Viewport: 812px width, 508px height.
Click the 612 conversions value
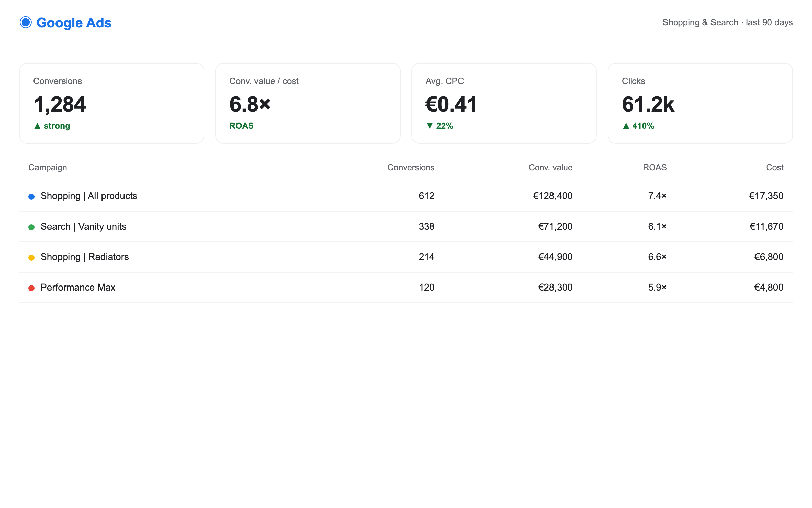coord(426,196)
